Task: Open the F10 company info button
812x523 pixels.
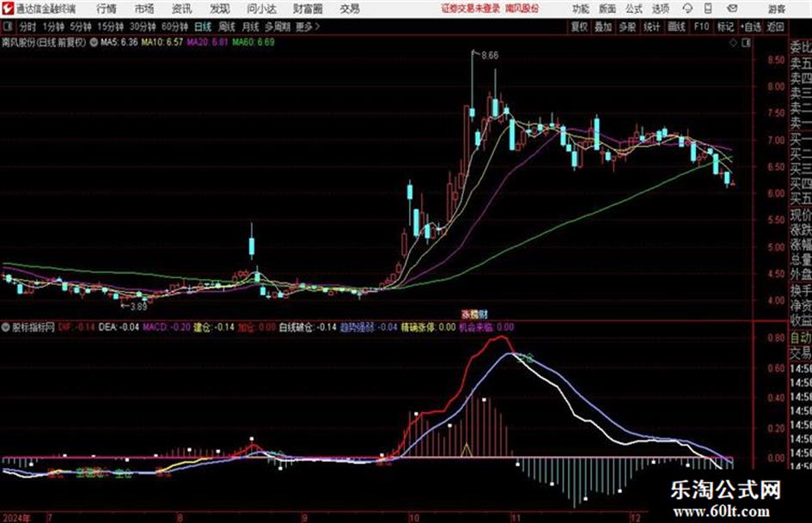Action: click(x=701, y=27)
